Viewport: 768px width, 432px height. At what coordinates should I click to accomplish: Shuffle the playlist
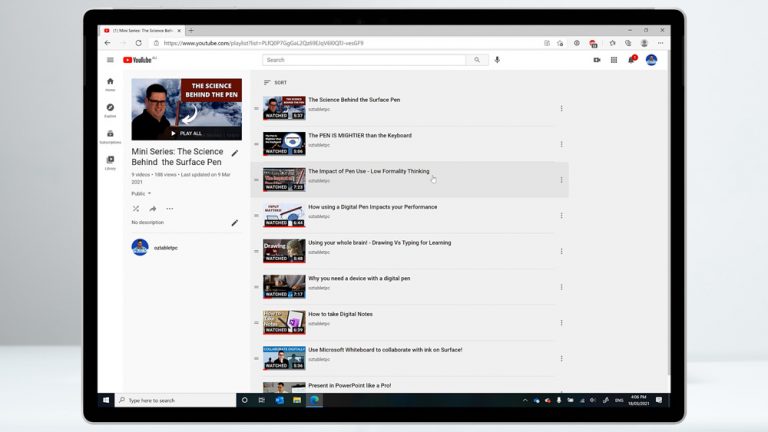[136, 208]
